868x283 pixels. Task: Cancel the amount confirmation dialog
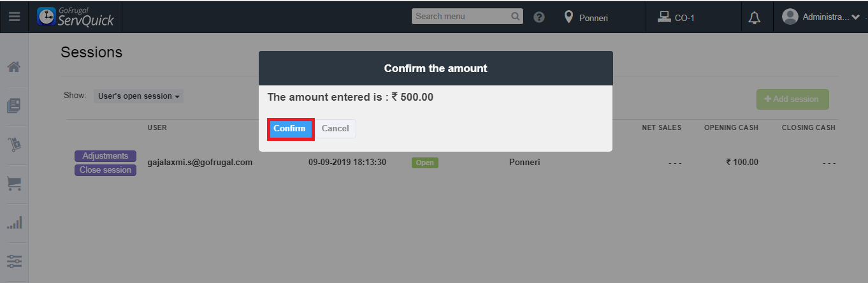[335, 129]
